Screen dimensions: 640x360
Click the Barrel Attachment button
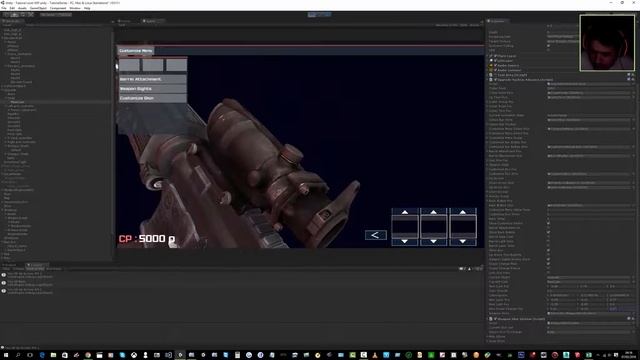point(152,79)
